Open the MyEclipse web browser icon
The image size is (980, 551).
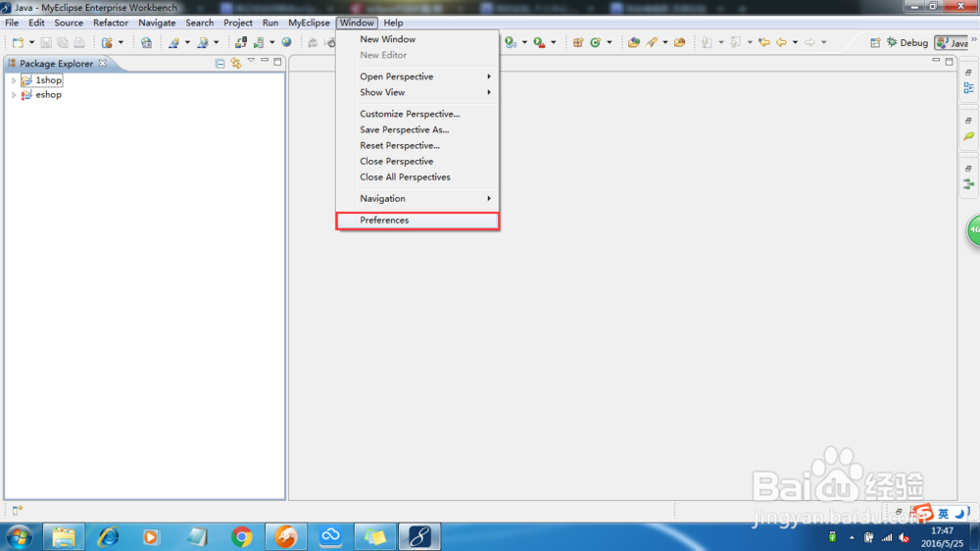click(x=146, y=42)
